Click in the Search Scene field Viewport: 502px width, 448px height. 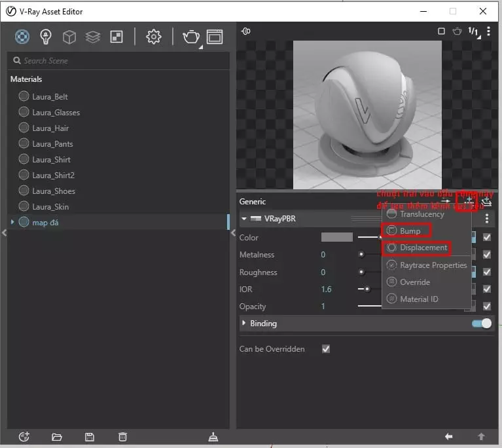click(x=118, y=61)
